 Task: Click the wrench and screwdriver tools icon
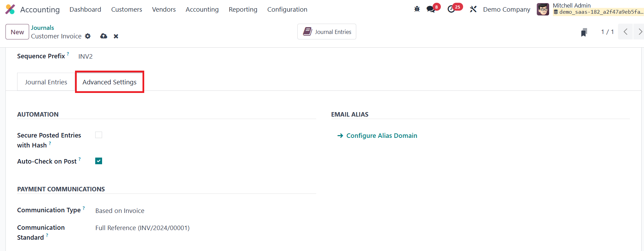tap(473, 9)
